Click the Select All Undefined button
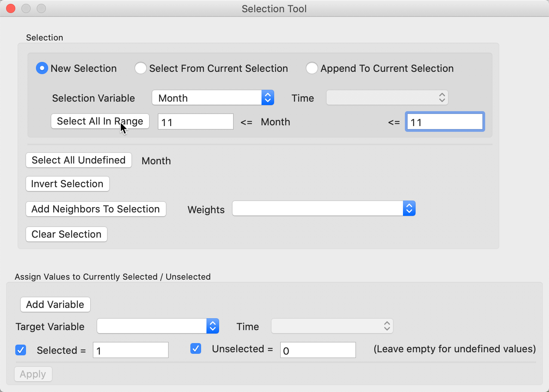The image size is (549, 392). point(79,160)
